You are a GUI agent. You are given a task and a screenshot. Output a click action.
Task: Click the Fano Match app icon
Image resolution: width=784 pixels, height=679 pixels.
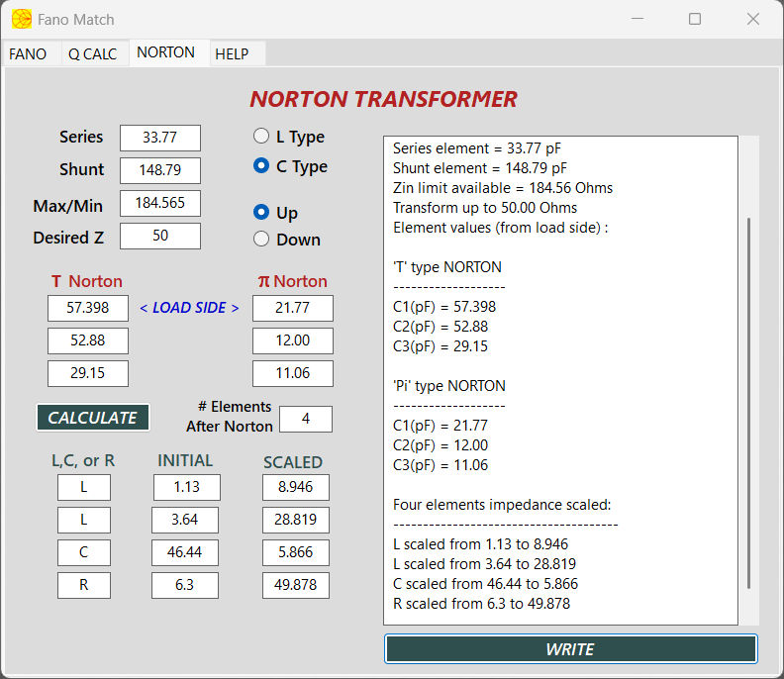21,19
